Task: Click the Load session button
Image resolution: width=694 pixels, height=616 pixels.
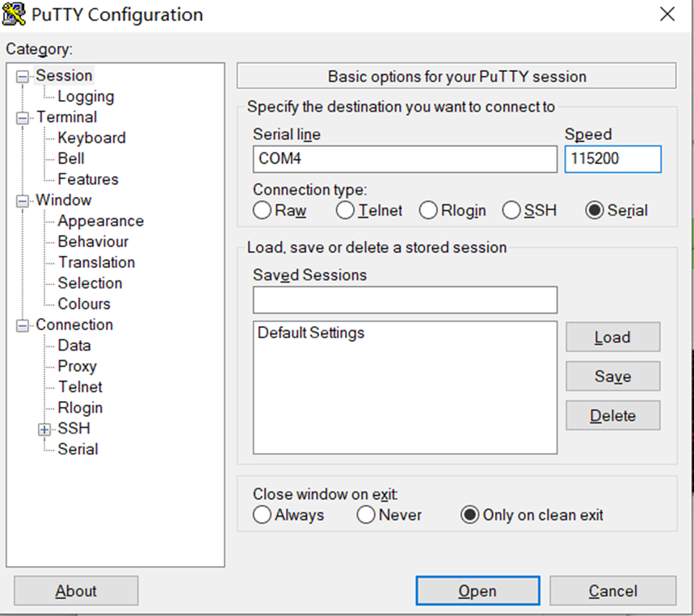Action: pos(612,337)
